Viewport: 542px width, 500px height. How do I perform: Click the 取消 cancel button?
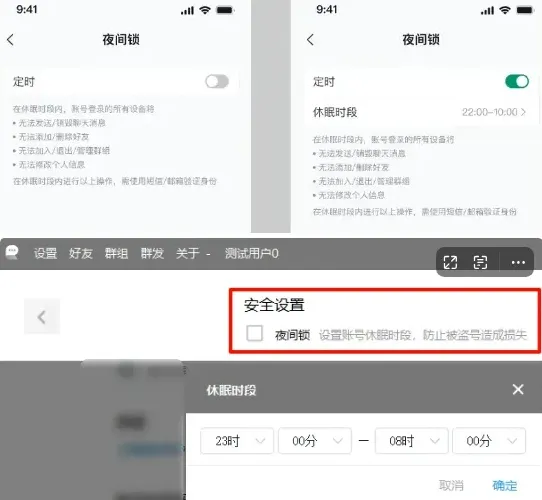click(x=451, y=485)
